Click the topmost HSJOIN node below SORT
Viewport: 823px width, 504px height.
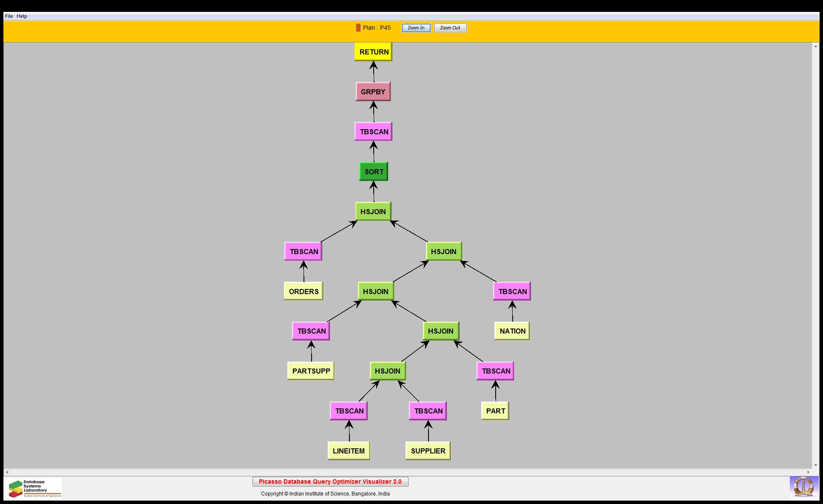click(373, 212)
